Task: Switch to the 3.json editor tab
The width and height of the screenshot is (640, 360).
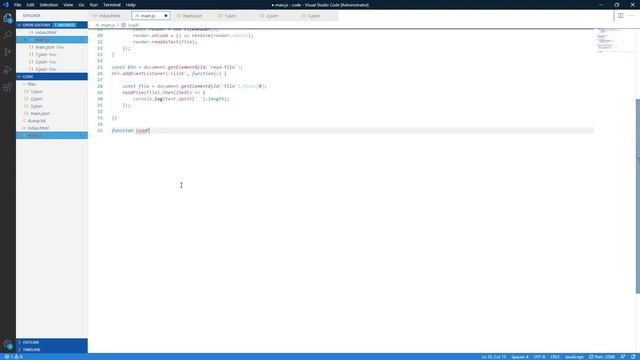Action: [313, 16]
